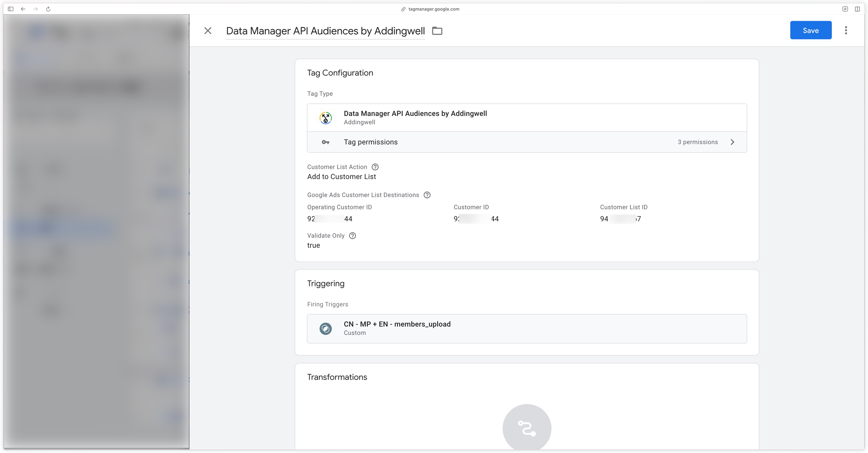Edit the tag name title field
Screen dimensions: 868x453
325,31
